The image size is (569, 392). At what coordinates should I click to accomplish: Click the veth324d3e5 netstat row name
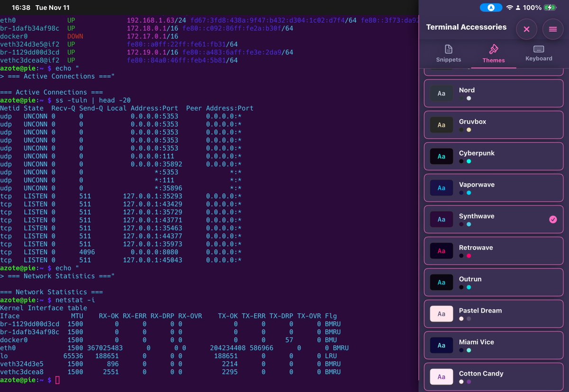[x=22, y=364]
